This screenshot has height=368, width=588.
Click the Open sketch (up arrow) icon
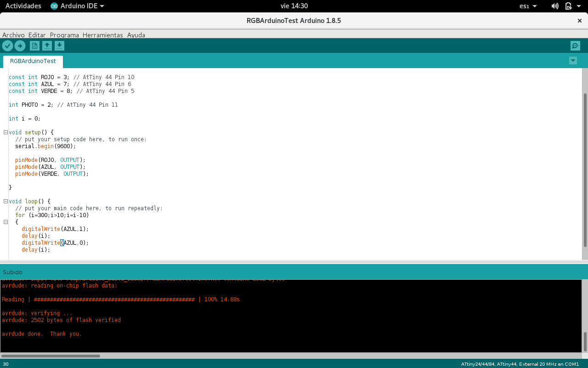(47, 46)
